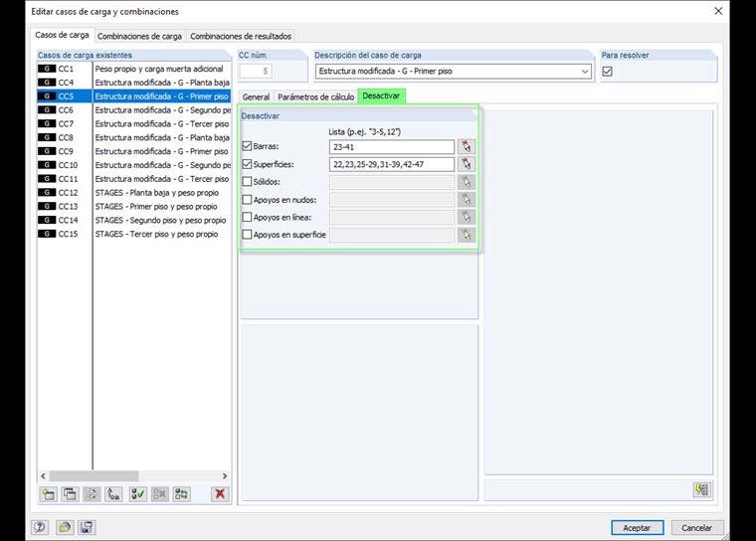Click the load case list scroll-left arrow
756x541 pixels.
click(44, 476)
